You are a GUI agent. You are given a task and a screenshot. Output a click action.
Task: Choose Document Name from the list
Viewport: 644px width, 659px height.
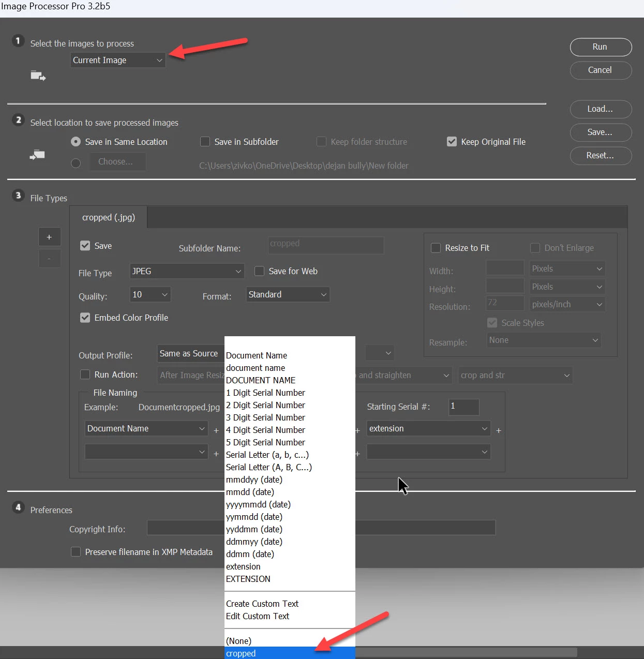[290, 355]
